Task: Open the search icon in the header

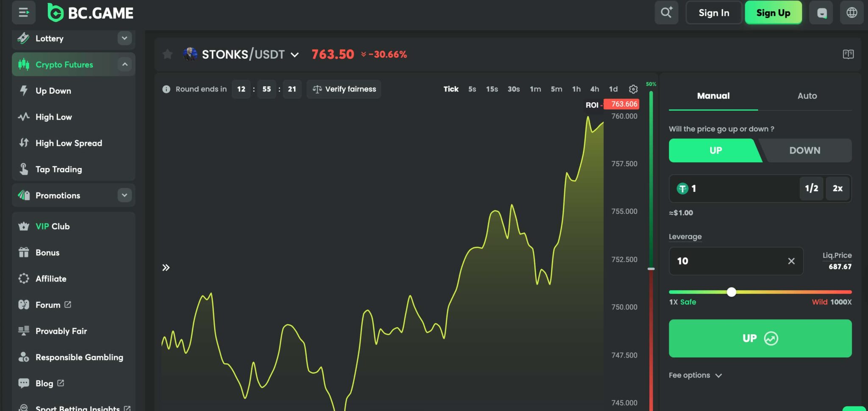Action: pyautogui.click(x=666, y=13)
